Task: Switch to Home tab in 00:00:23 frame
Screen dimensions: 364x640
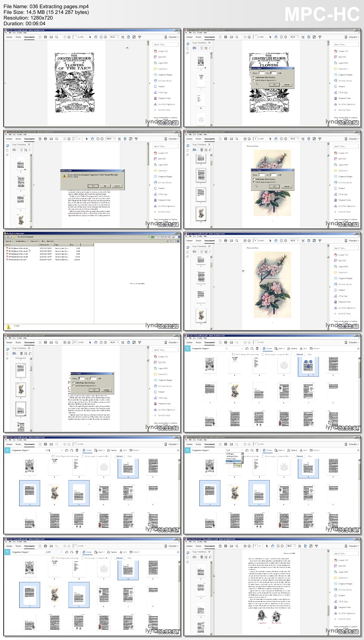Action: click(x=9, y=37)
